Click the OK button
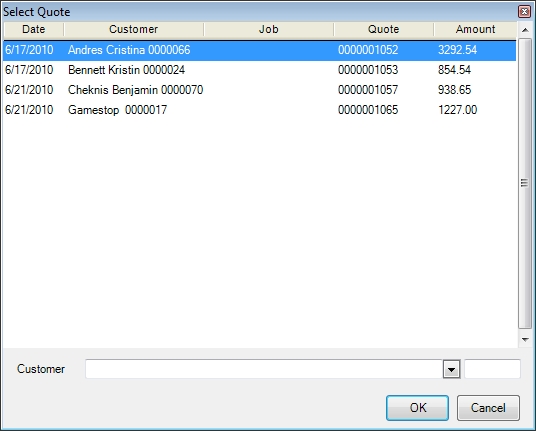This screenshot has height=431, width=536. pyautogui.click(x=417, y=408)
